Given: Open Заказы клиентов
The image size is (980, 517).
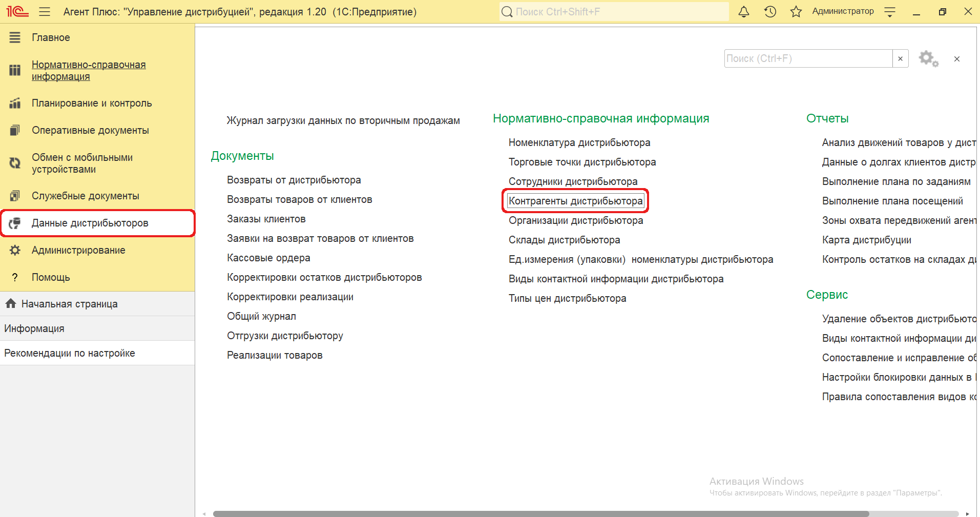Looking at the screenshot, I should pyautogui.click(x=266, y=219).
